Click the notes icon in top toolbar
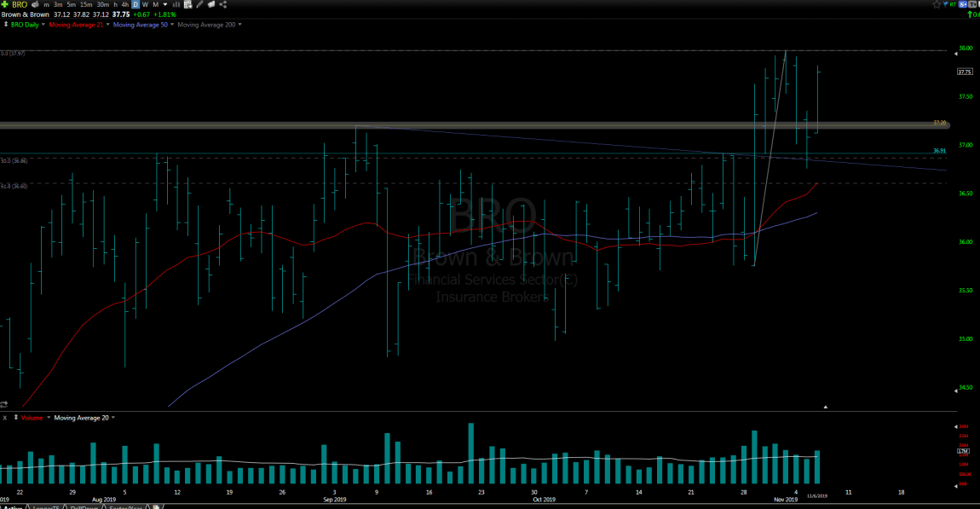Screen dimensions: 980x509 [x=211, y=4]
